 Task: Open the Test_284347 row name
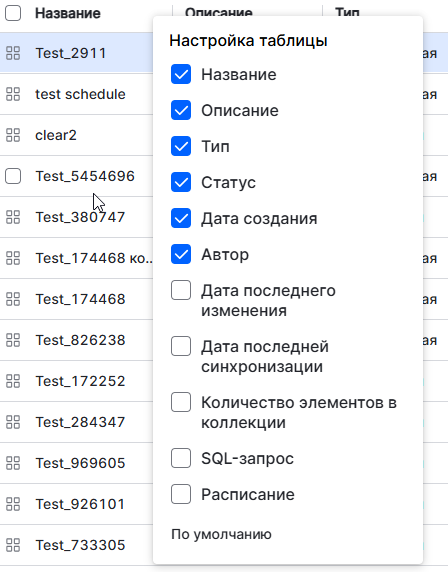tap(80, 422)
